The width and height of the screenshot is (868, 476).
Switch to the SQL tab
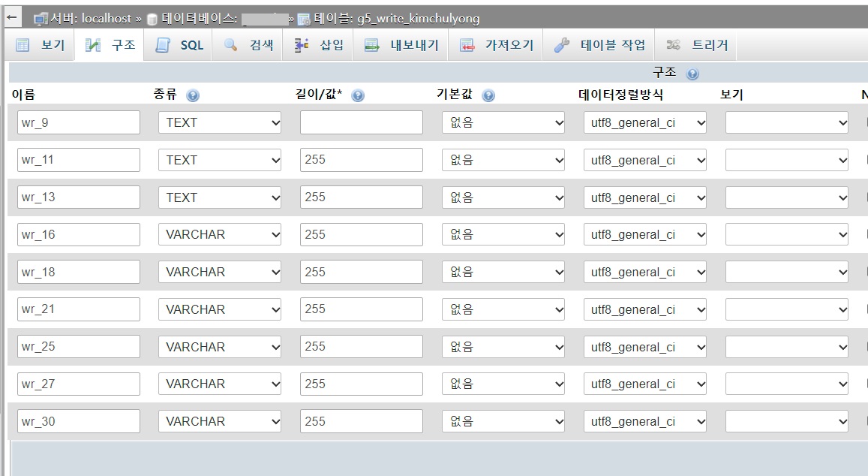tap(180, 45)
